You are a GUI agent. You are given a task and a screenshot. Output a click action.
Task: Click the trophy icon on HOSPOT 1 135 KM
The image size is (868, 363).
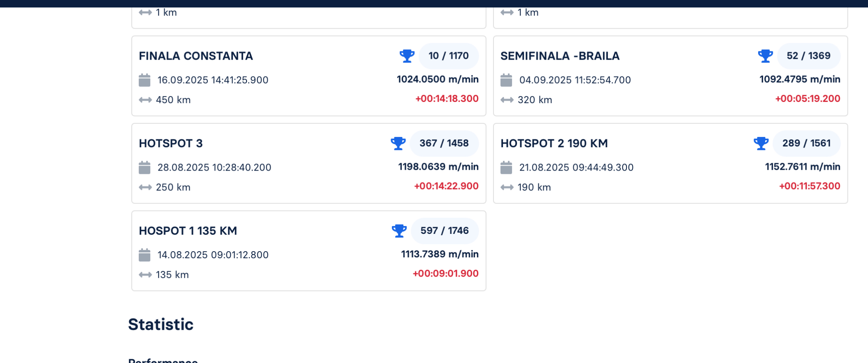pyautogui.click(x=399, y=231)
